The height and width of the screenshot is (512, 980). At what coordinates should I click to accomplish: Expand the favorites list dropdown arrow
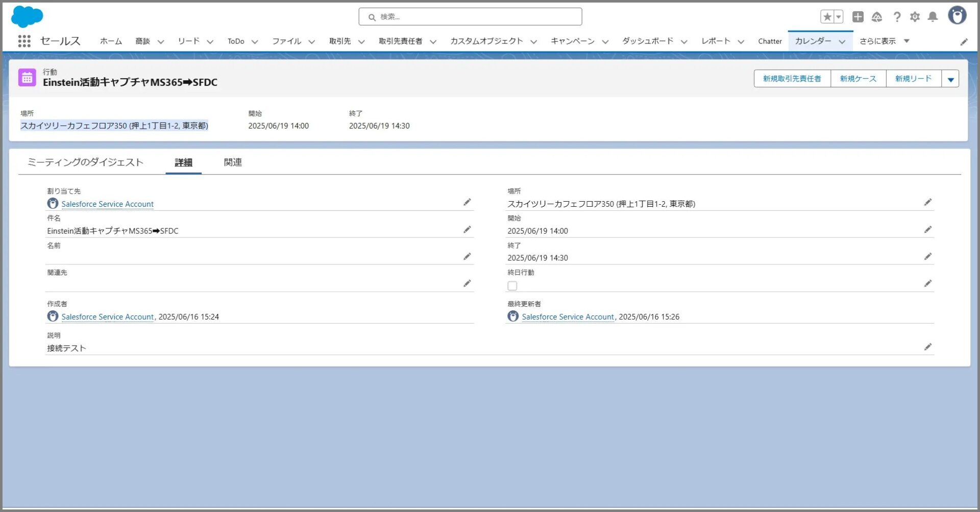(839, 17)
